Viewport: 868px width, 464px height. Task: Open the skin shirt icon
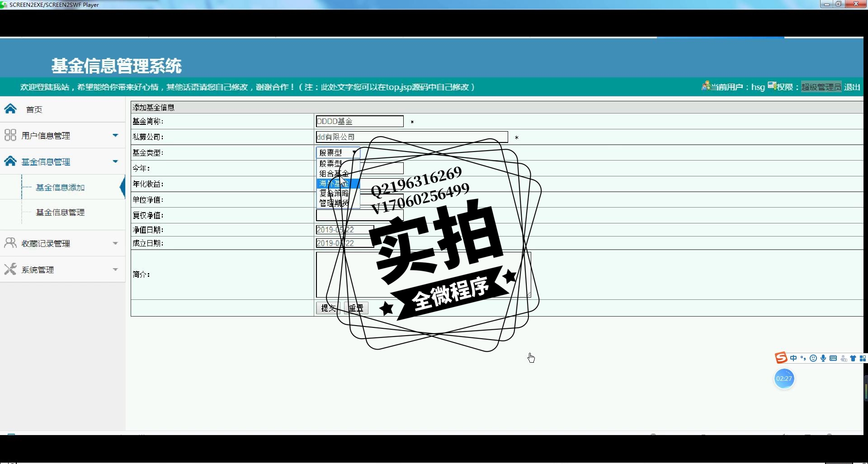pyautogui.click(x=853, y=358)
